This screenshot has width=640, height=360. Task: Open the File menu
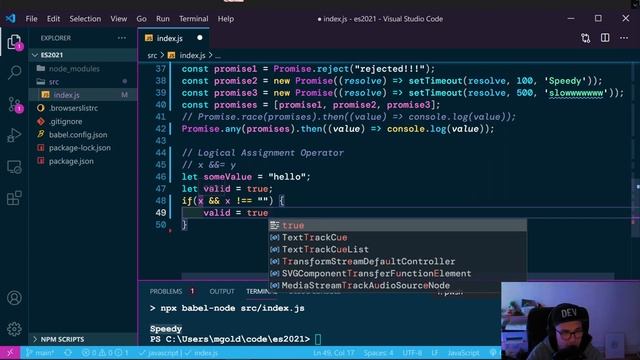click(31, 19)
